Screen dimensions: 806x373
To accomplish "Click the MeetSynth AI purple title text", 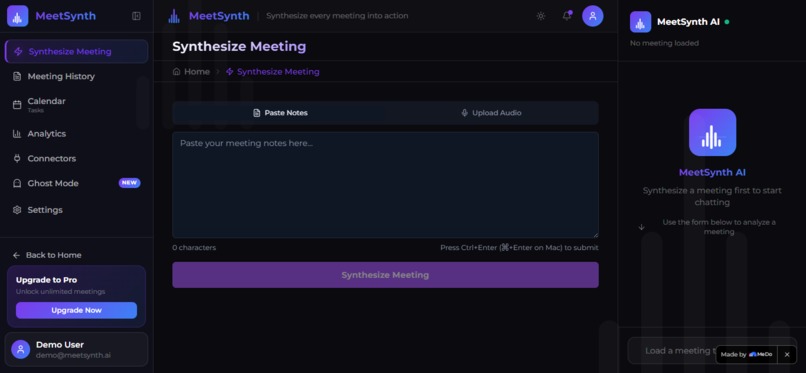I will (712, 173).
